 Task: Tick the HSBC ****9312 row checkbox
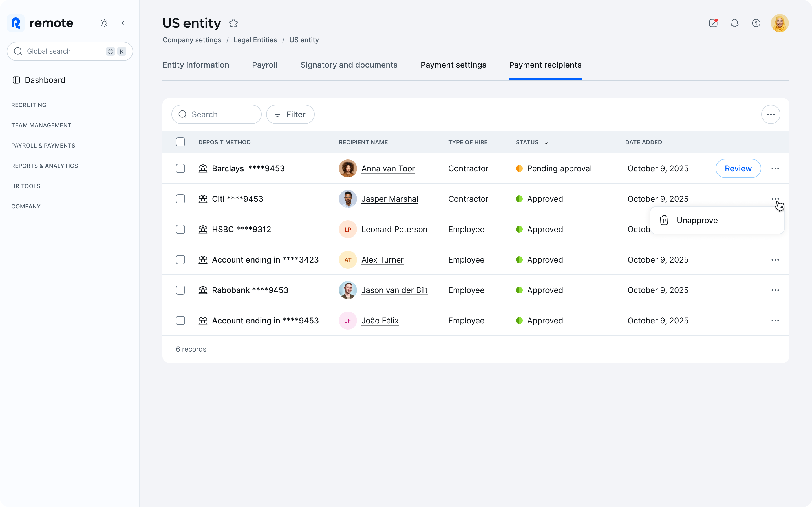coord(180,229)
